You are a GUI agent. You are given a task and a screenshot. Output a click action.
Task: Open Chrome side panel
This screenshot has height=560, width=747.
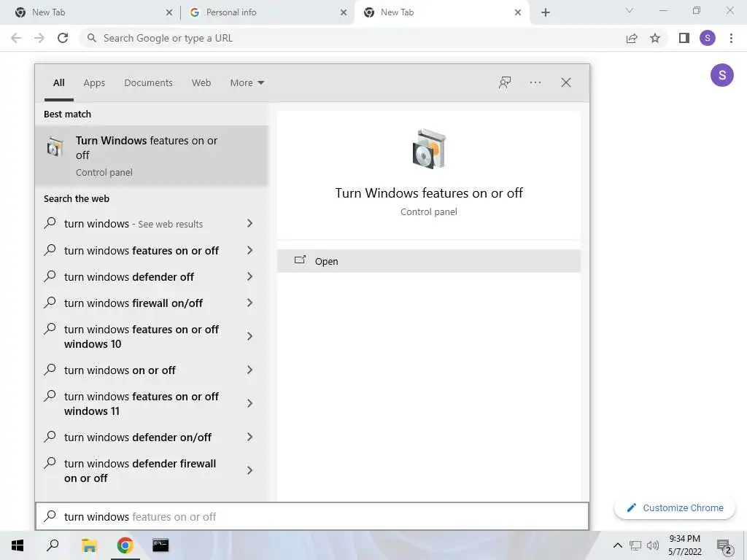click(684, 38)
